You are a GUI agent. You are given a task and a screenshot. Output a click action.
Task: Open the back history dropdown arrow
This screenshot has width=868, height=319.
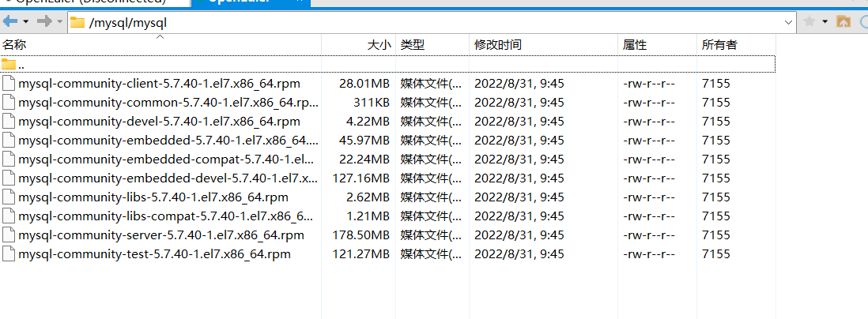pyautogui.click(x=25, y=22)
